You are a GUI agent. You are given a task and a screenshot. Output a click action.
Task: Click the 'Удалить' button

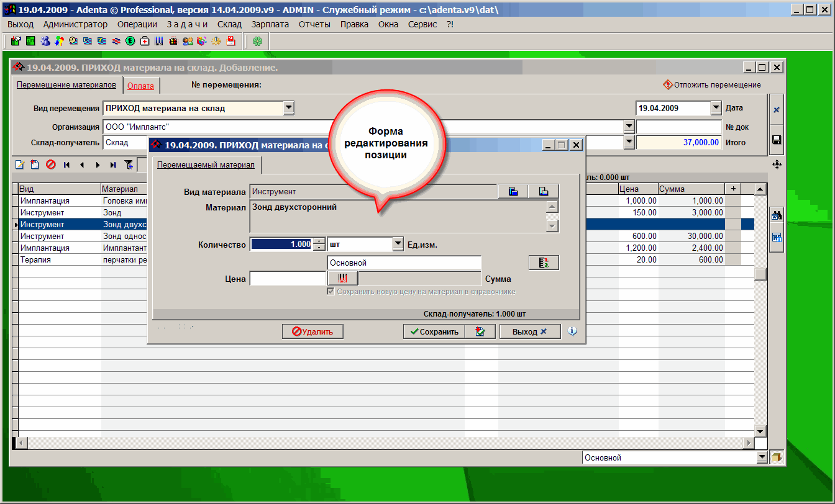point(313,331)
